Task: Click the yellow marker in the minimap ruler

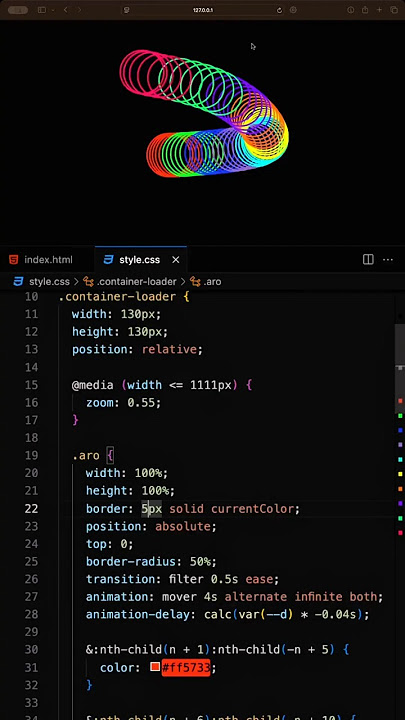Action: (400, 474)
